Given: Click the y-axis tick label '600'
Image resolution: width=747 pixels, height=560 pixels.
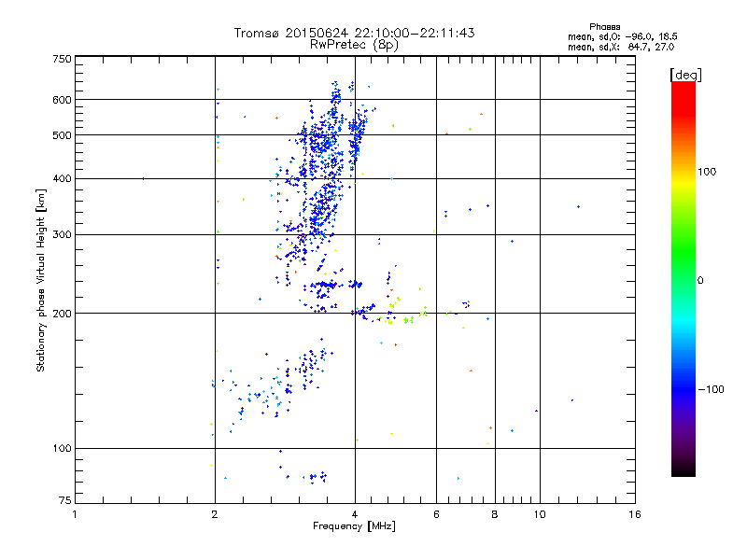Looking at the screenshot, I should click(62, 100).
